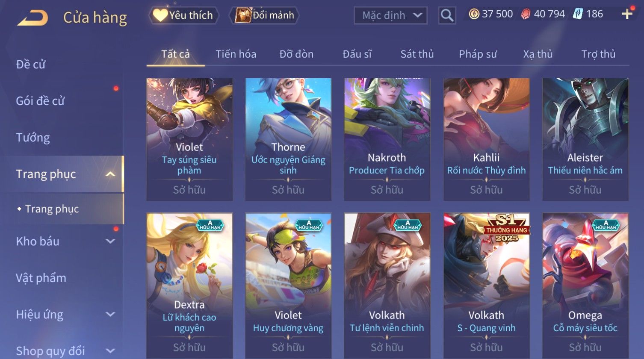Tap the gold coin balance icon

474,14
